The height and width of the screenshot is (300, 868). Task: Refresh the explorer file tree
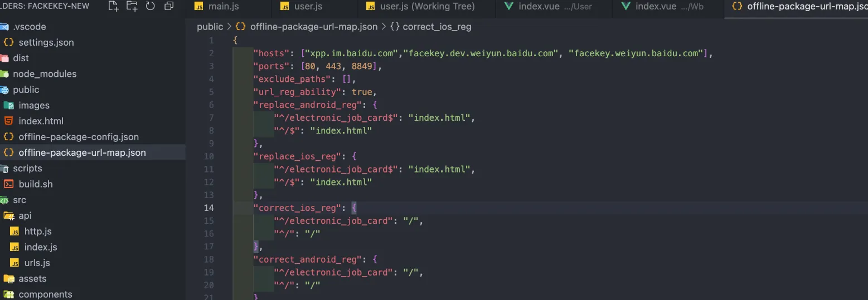[x=150, y=7]
